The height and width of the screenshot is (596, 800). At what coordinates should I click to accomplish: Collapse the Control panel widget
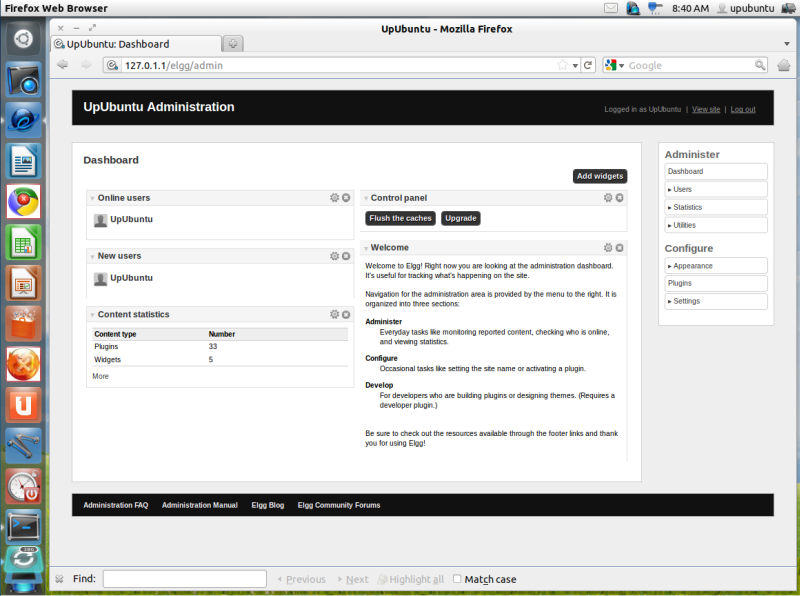tap(366, 198)
